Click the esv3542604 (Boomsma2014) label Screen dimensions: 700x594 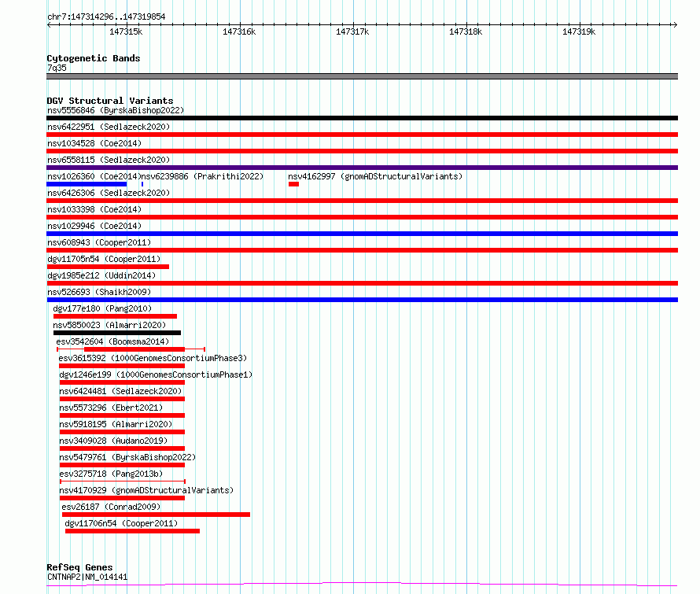click(112, 341)
